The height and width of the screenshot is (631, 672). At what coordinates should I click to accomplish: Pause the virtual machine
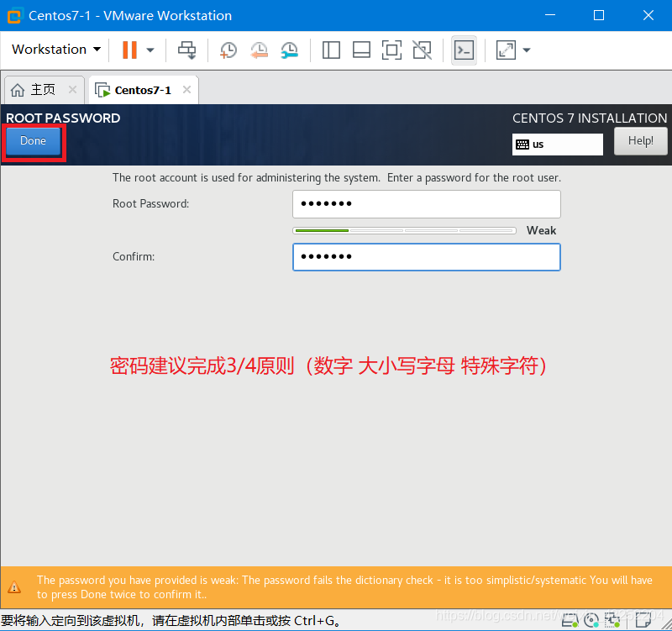pos(129,50)
